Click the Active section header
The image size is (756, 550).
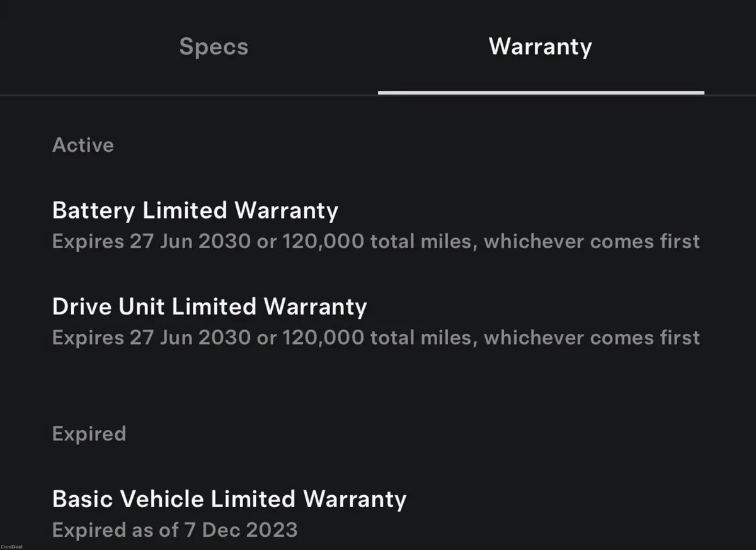83,146
